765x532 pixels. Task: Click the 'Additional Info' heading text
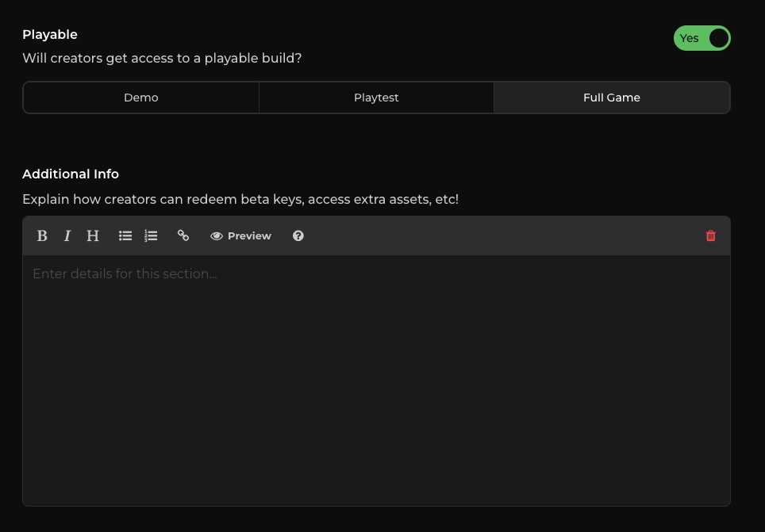(x=71, y=174)
